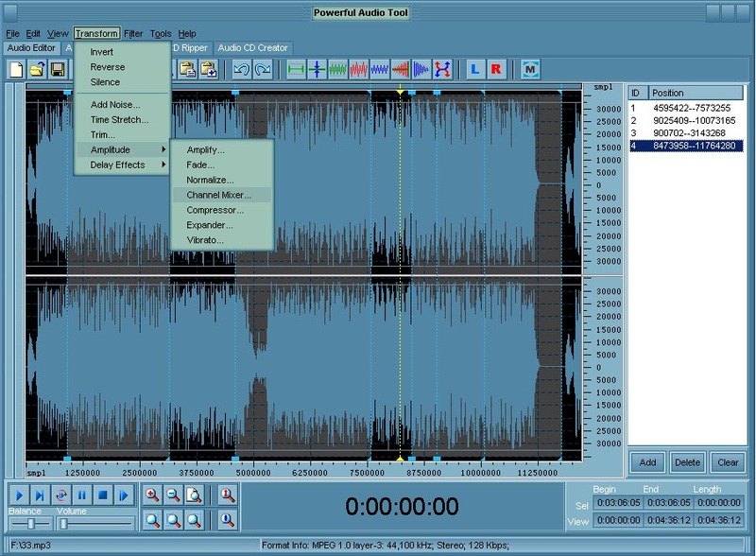Viewport: 756px width, 556px height.
Task: Clear the position list with Clear button
Action: 727,462
